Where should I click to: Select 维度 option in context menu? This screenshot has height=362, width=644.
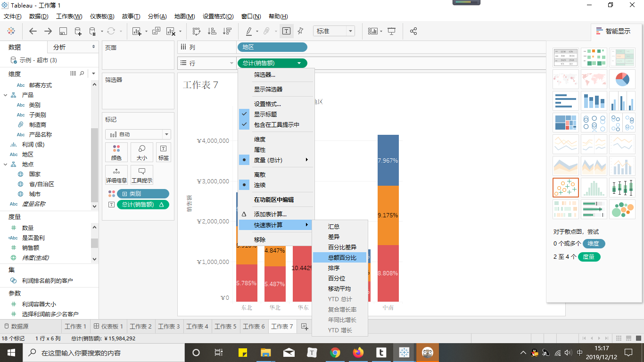[276, 139]
